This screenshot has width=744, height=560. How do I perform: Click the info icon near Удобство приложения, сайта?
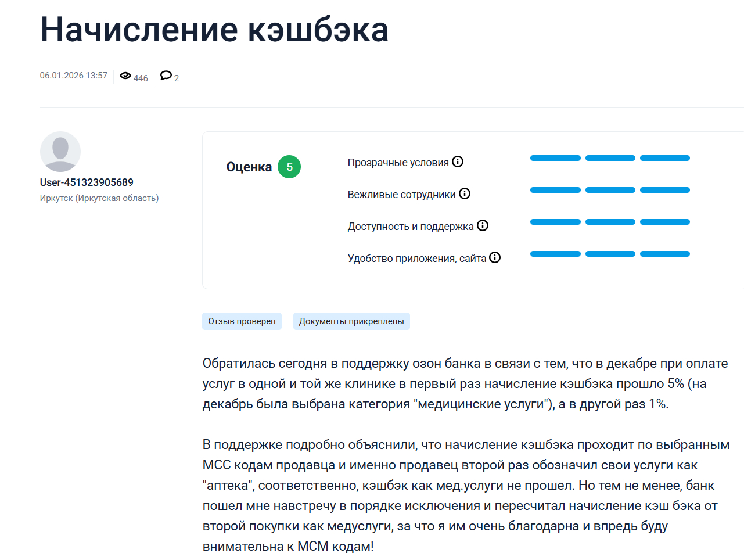coord(495,257)
